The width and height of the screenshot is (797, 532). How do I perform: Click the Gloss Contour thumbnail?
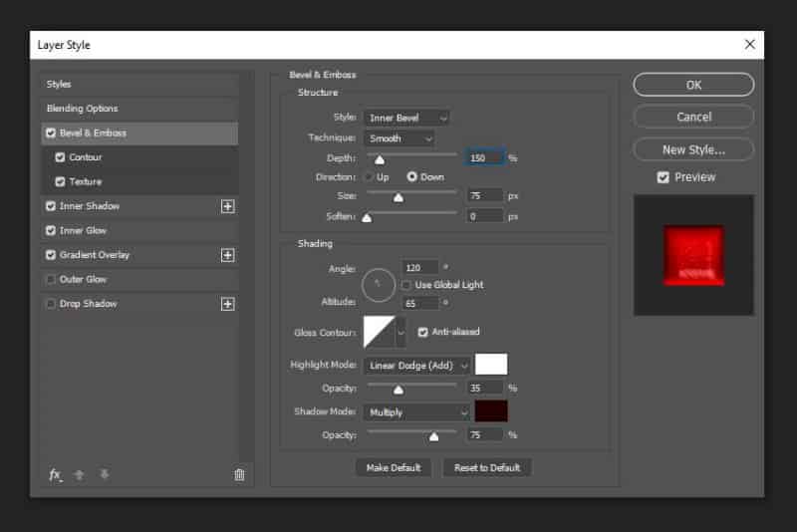pos(380,333)
